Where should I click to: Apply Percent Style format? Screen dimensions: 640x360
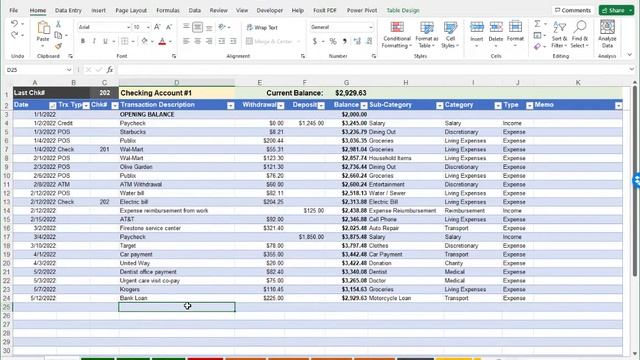(333, 41)
